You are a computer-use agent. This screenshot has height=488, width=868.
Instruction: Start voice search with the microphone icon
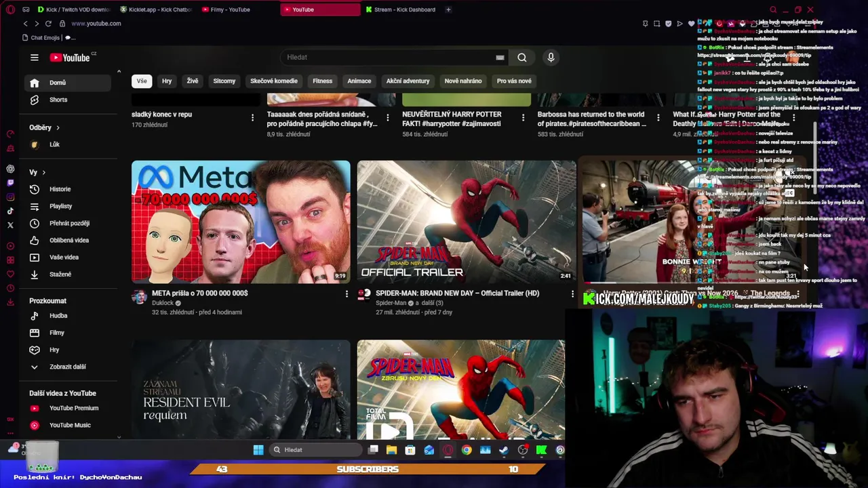pos(551,58)
